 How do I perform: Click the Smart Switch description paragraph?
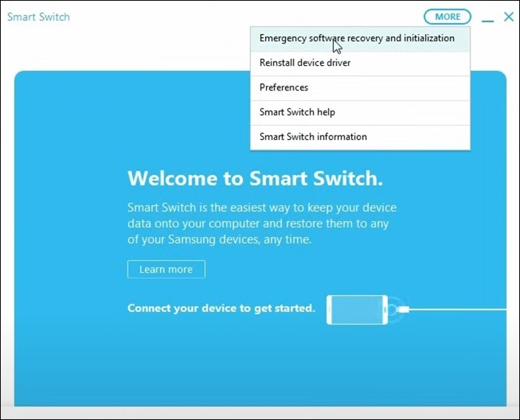click(261, 224)
